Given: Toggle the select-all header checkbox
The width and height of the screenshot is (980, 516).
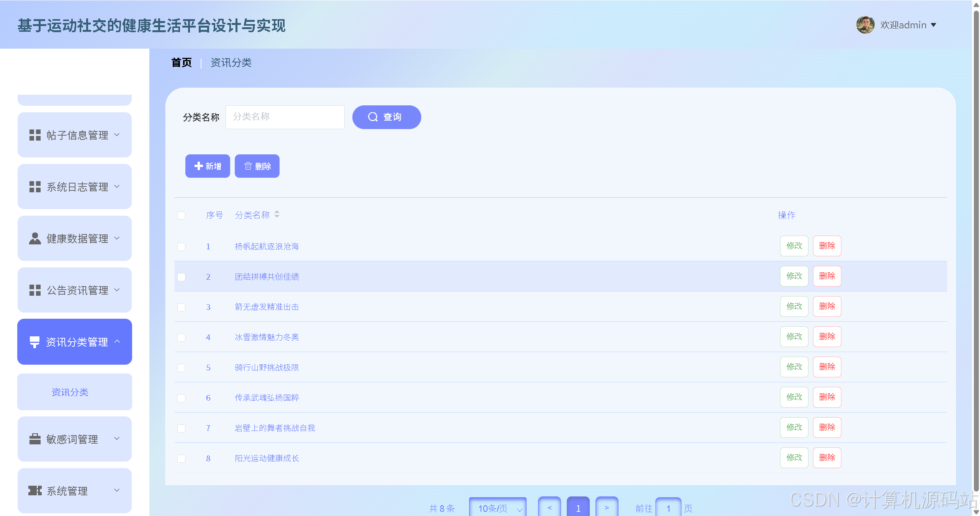Looking at the screenshot, I should (181, 216).
